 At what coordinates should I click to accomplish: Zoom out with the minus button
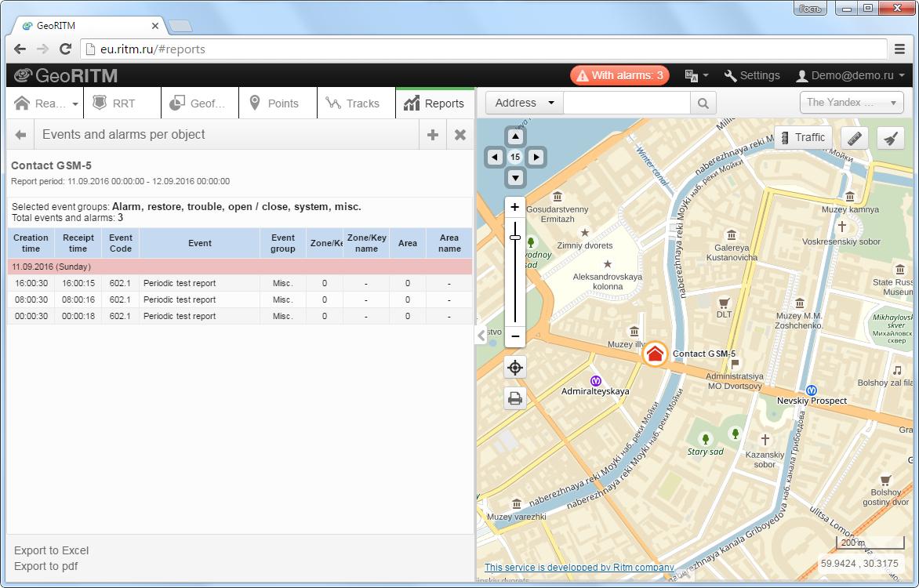pyautogui.click(x=514, y=336)
